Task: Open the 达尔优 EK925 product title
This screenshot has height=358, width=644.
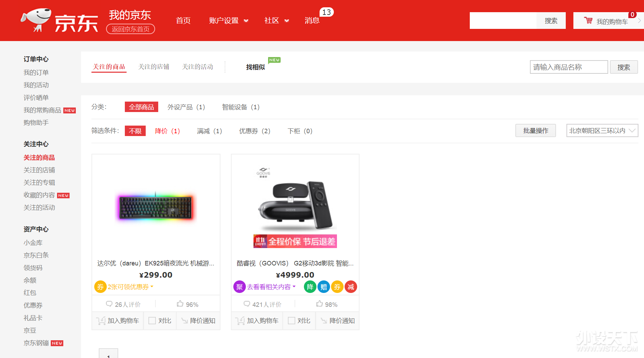Action: (x=156, y=263)
